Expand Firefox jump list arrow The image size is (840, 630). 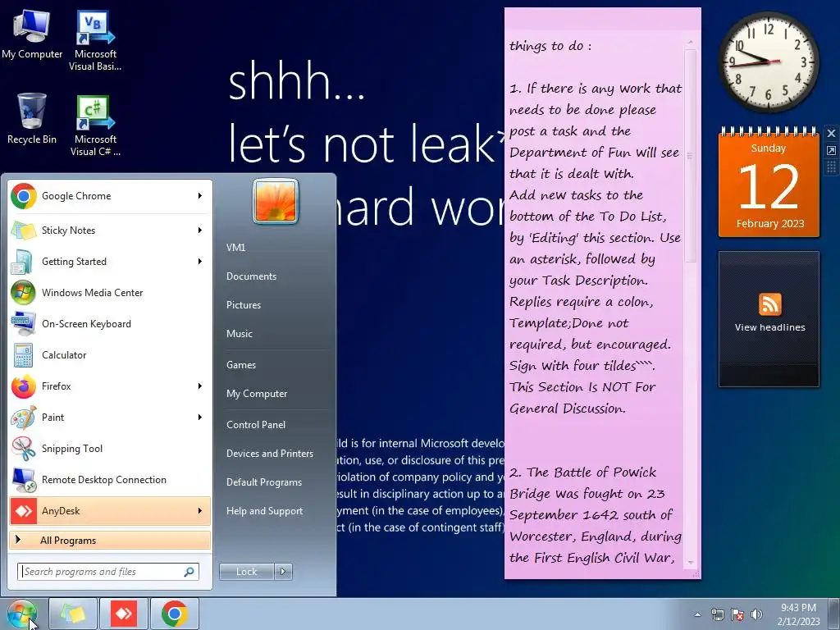point(200,386)
